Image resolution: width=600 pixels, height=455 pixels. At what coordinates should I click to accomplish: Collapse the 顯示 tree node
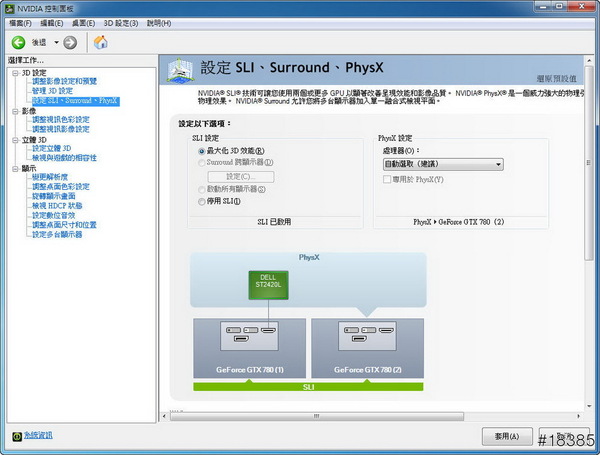pyautogui.click(x=15, y=168)
